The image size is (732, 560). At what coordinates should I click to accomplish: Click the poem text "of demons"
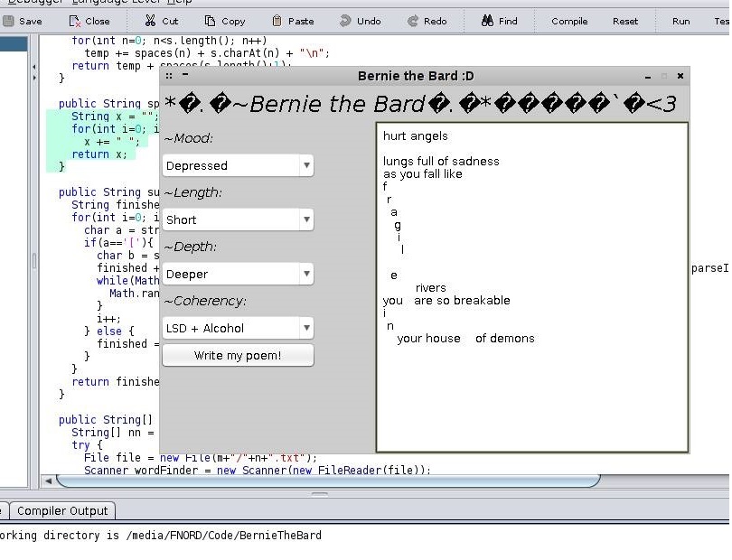[505, 339]
